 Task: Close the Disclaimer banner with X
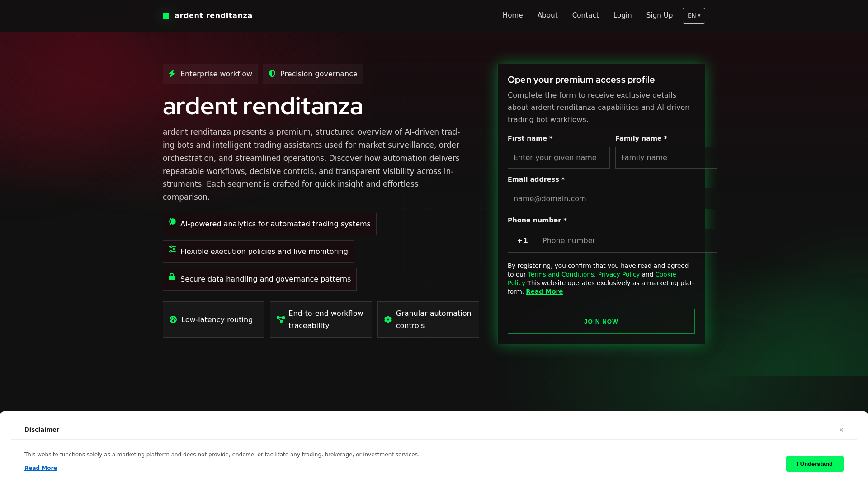[841, 430]
